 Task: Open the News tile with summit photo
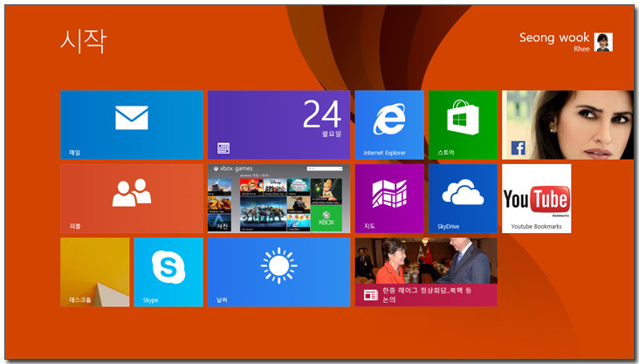coord(426,262)
